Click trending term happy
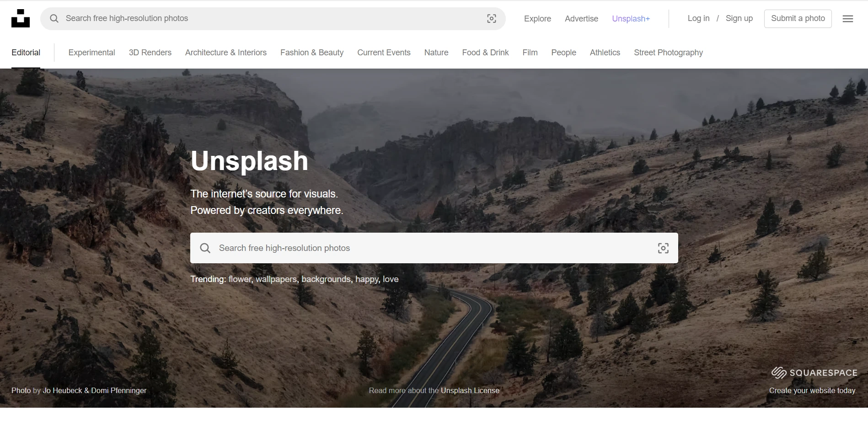 pyautogui.click(x=367, y=279)
